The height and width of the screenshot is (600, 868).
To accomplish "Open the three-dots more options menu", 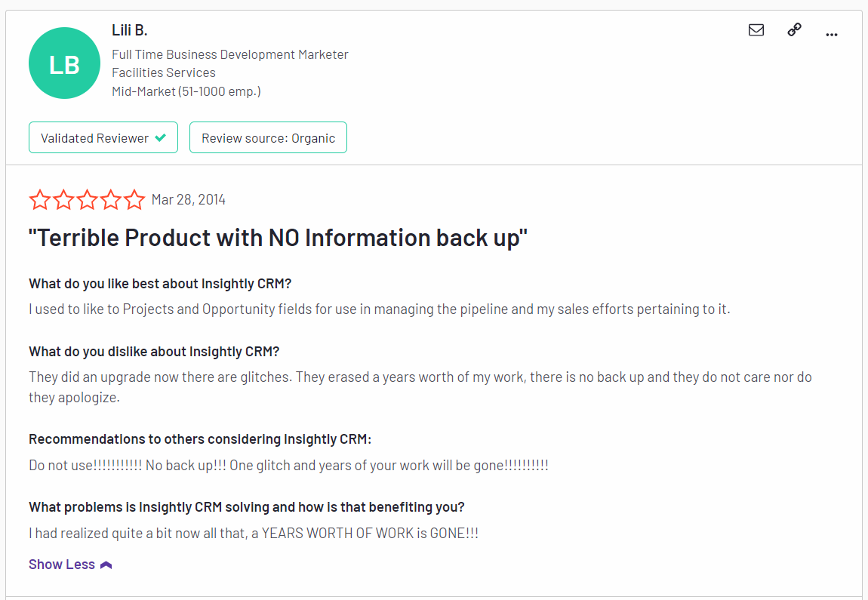I will click(832, 34).
